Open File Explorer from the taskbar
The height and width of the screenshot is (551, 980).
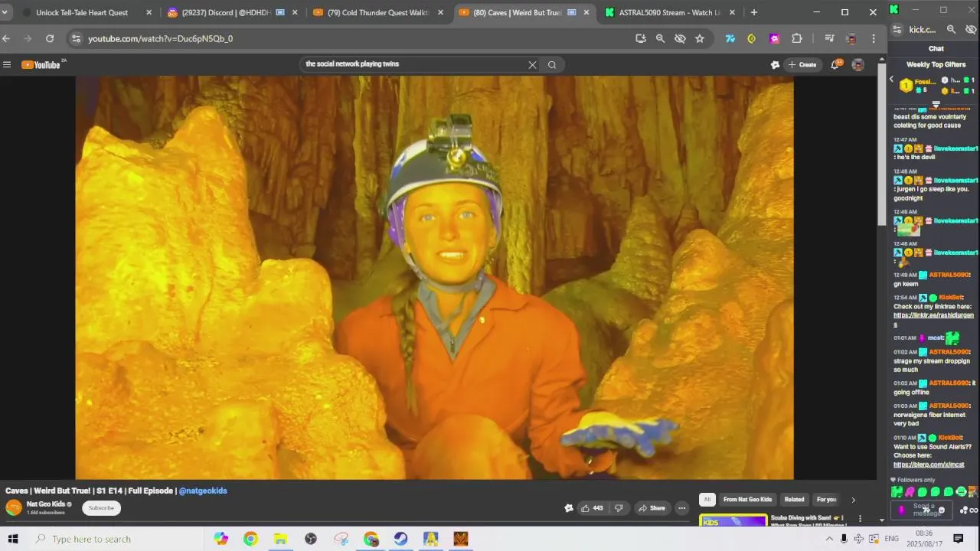pos(281,539)
